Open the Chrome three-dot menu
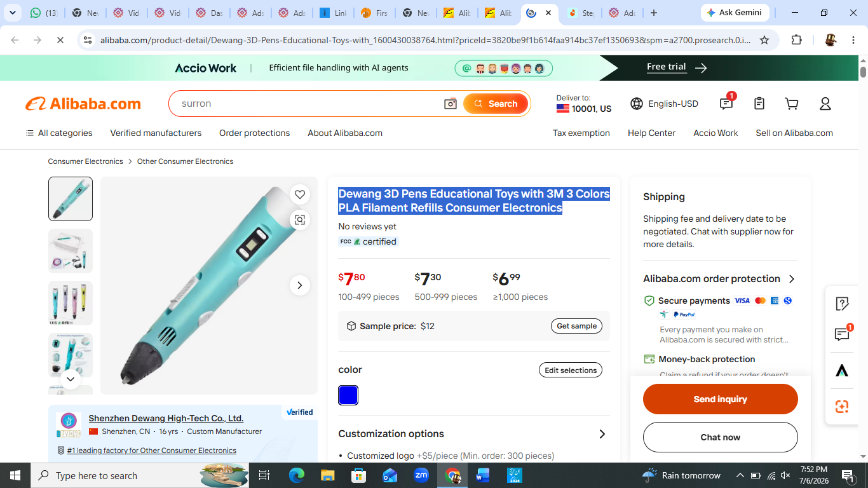 (853, 40)
